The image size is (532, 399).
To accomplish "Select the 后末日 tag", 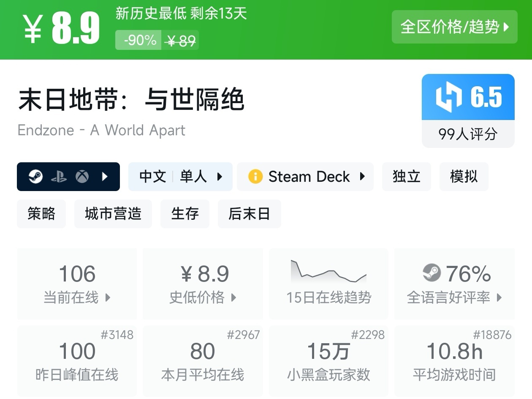I will (249, 214).
